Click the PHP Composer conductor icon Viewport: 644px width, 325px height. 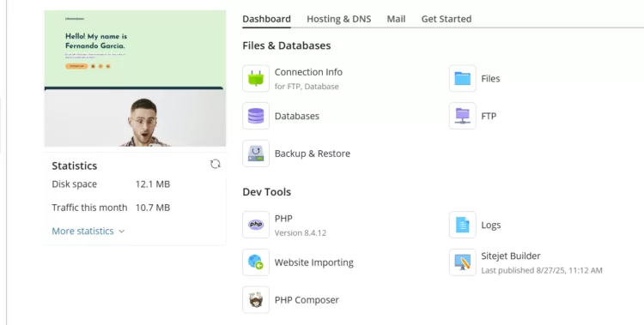tap(256, 299)
